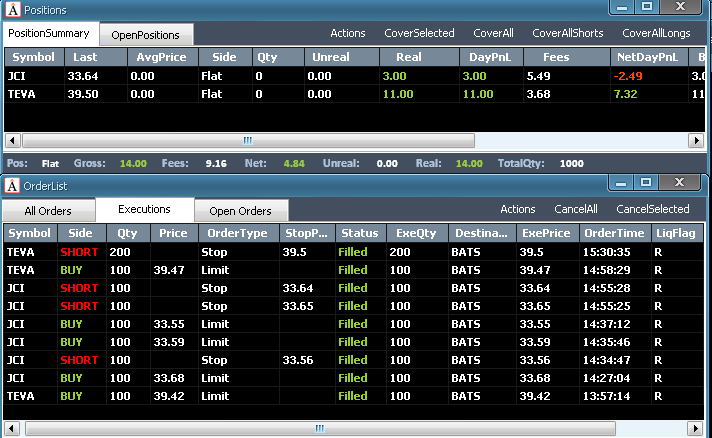Click the ExePrice column header
This screenshot has height=438, width=712.
point(547,233)
